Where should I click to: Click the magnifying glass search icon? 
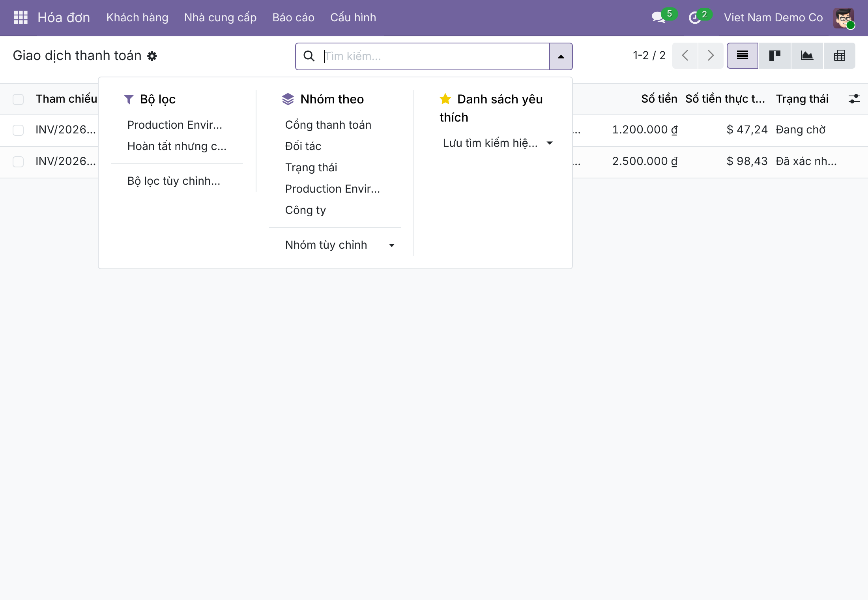309,56
